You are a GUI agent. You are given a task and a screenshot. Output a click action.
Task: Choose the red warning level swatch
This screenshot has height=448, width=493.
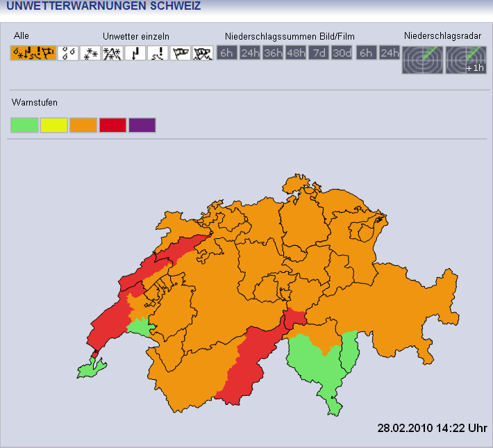point(112,125)
